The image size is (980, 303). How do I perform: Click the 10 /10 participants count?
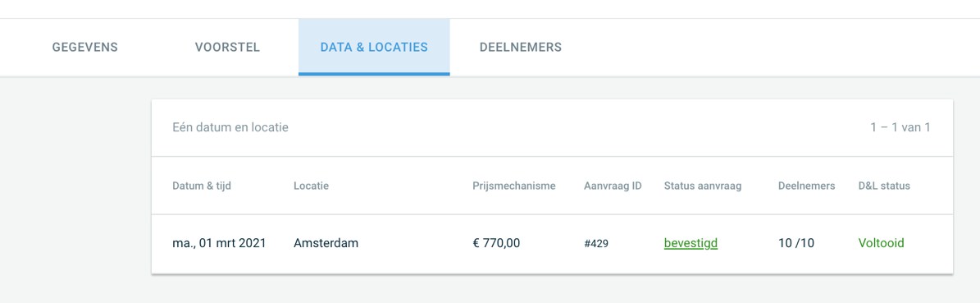pyautogui.click(x=796, y=244)
